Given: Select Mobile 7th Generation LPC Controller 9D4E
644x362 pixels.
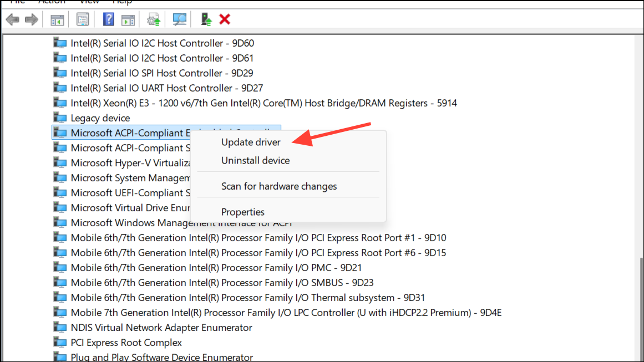Looking at the screenshot, I should coord(286,312).
